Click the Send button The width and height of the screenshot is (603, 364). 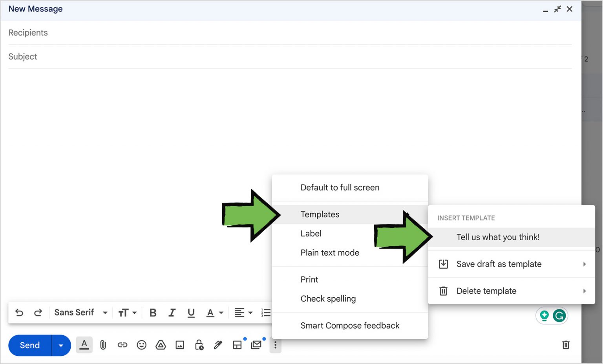click(29, 345)
